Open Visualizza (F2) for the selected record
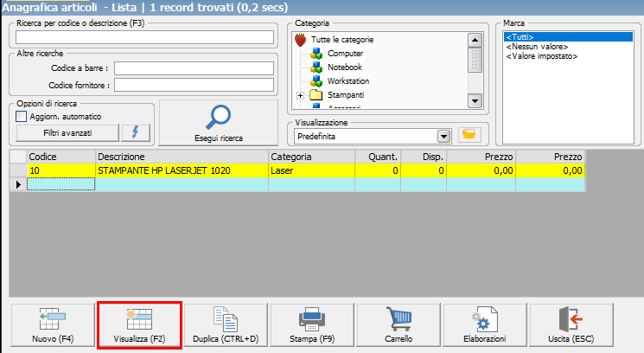The width and height of the screenshot is (644, 353). tap(140, 325)
